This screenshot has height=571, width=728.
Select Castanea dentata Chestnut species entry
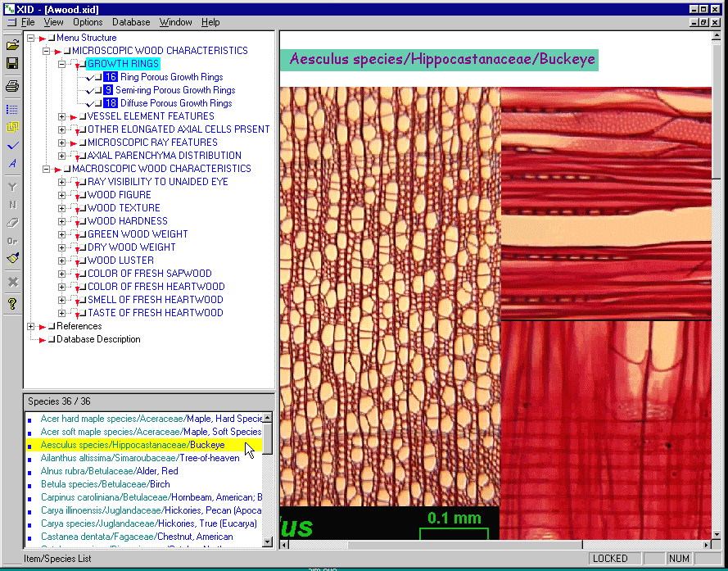click(x=136, y=537)
